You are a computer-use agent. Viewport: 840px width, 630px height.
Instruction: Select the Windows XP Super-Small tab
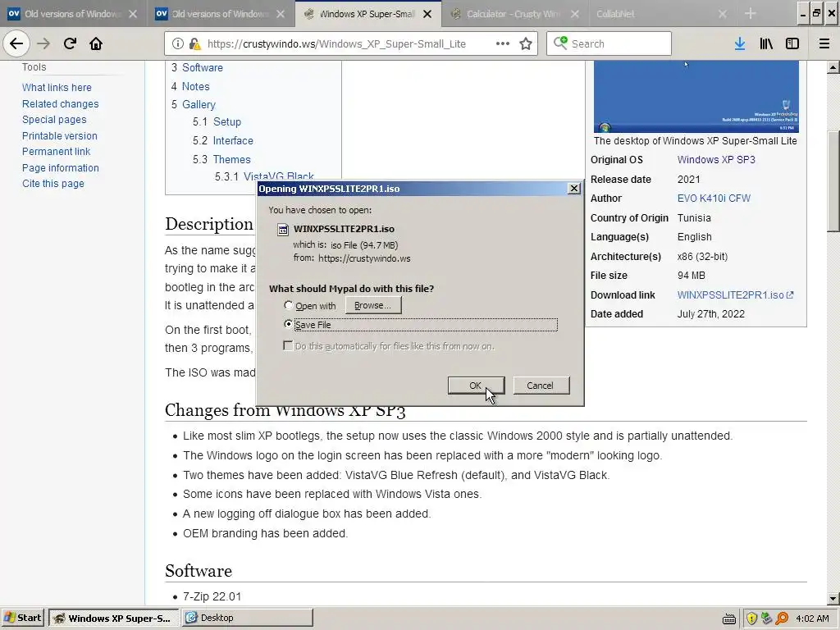(368, 14)
